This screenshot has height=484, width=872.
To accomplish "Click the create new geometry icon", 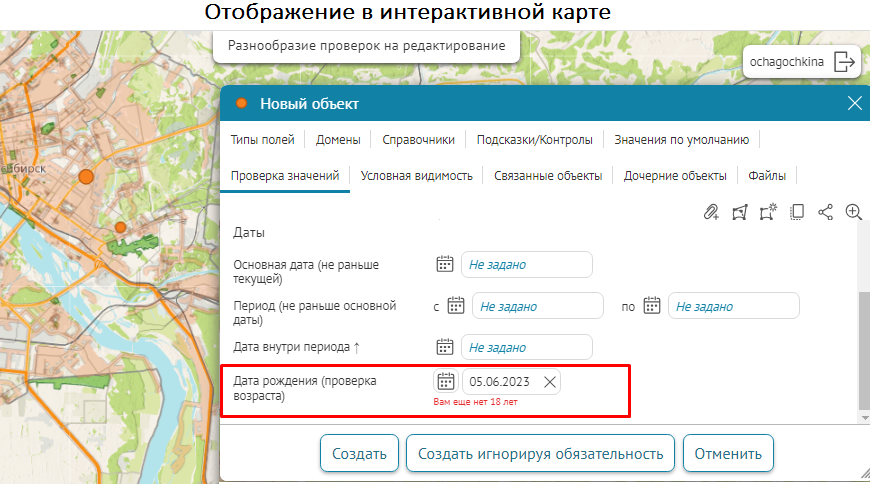I will point(768,212).
